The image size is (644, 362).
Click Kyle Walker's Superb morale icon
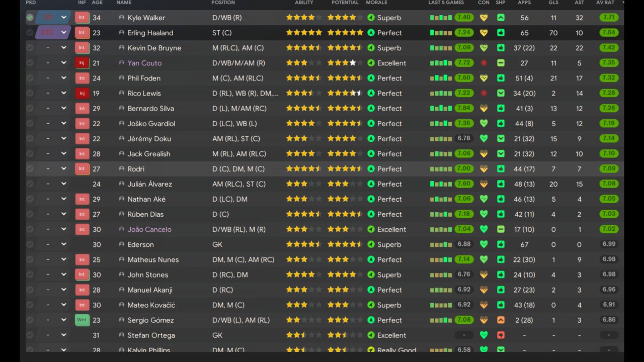coord(371,18)
